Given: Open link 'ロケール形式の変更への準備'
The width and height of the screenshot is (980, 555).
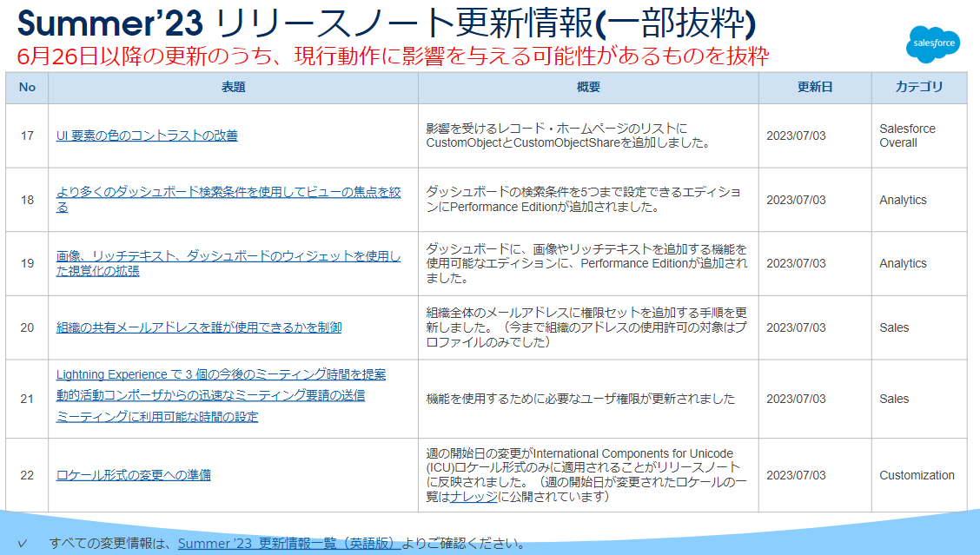Looking at the screenshot, I should point(133,475).
